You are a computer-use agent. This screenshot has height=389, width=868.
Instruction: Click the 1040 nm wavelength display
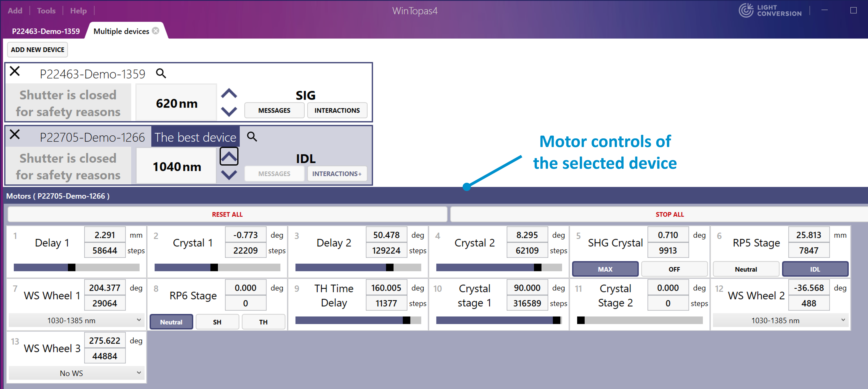point(177,166)
